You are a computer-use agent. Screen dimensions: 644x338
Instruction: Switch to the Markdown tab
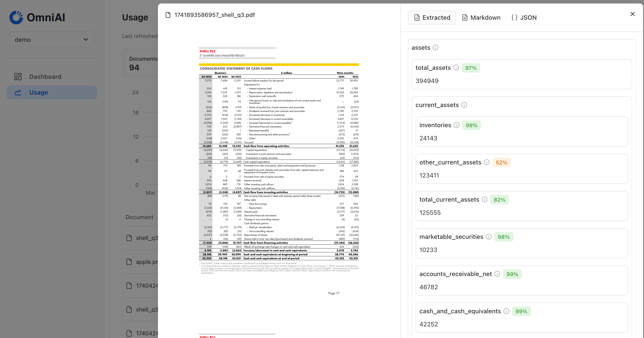point(481,18)
